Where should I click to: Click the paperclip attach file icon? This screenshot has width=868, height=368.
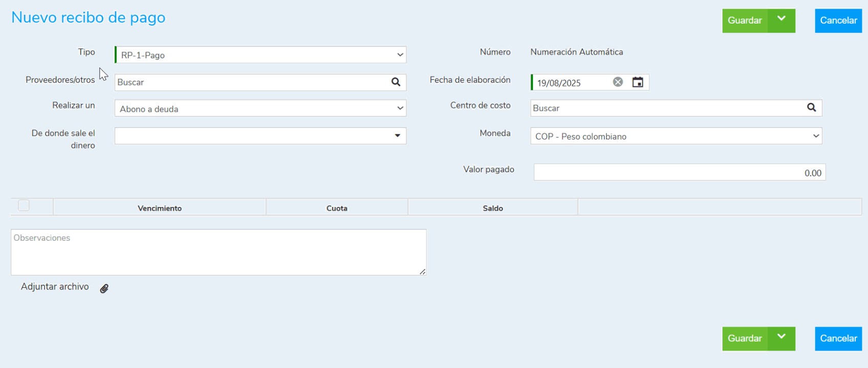[x=104, y=289]
